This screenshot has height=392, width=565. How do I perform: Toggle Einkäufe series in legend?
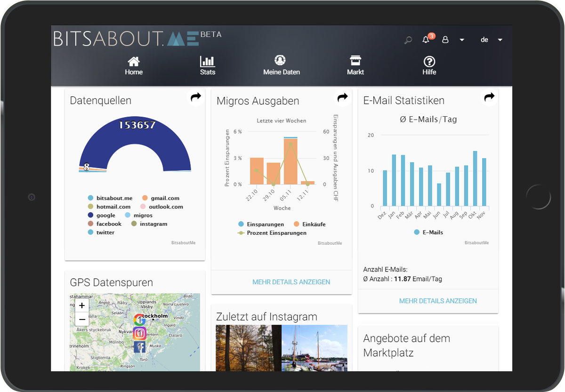pos(310,224)
